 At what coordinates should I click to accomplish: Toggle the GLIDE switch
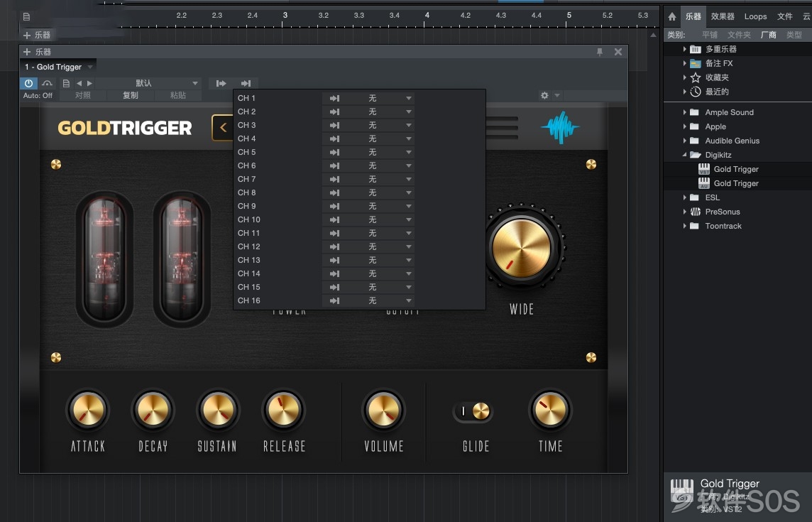click(472, 411)
